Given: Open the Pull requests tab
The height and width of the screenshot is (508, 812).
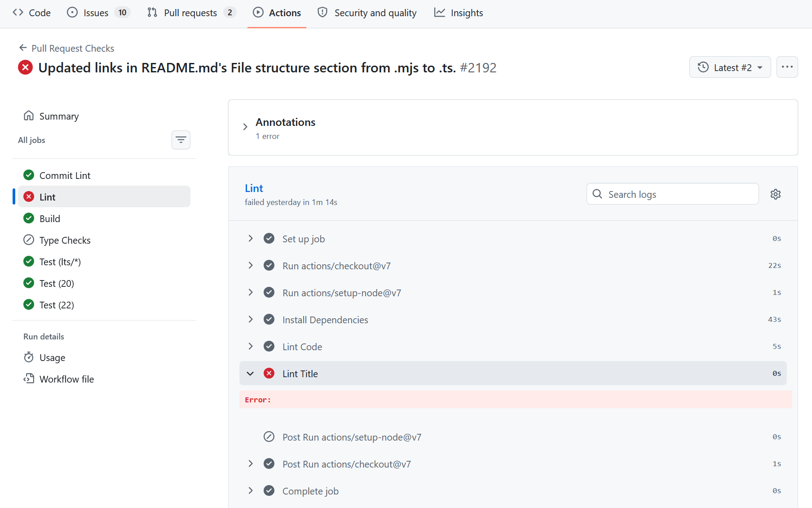Looking at the screenshot, I should (191, 13).
